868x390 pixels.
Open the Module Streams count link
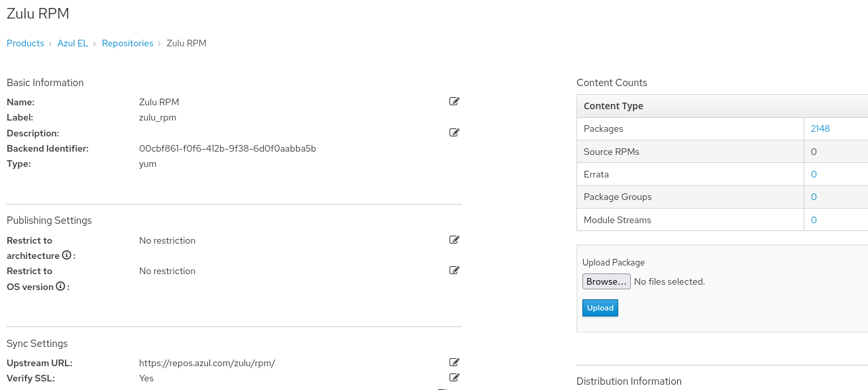point(814,220)
